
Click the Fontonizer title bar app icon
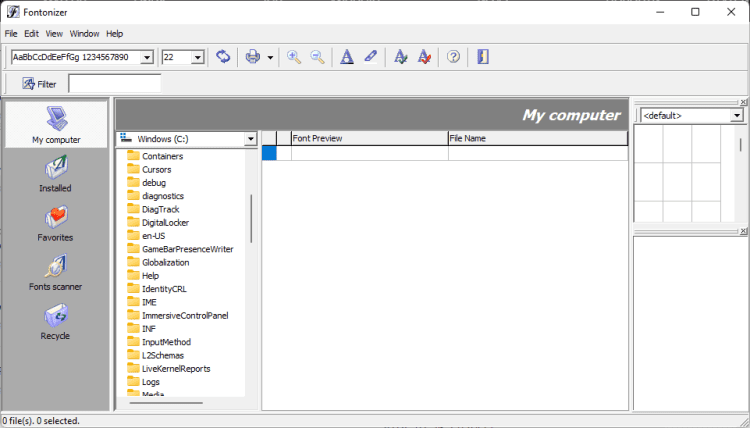13,12
